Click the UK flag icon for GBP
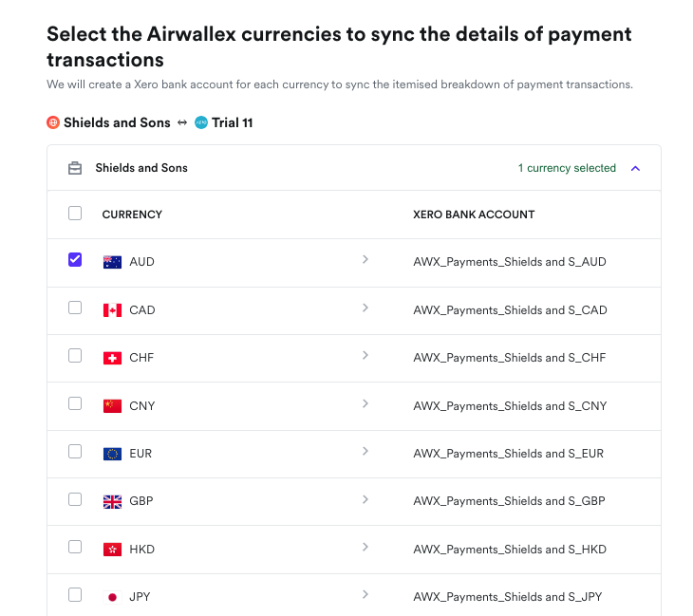Viewport: 693px width, 616px height. pyautogui.click(x=112, y=501)
